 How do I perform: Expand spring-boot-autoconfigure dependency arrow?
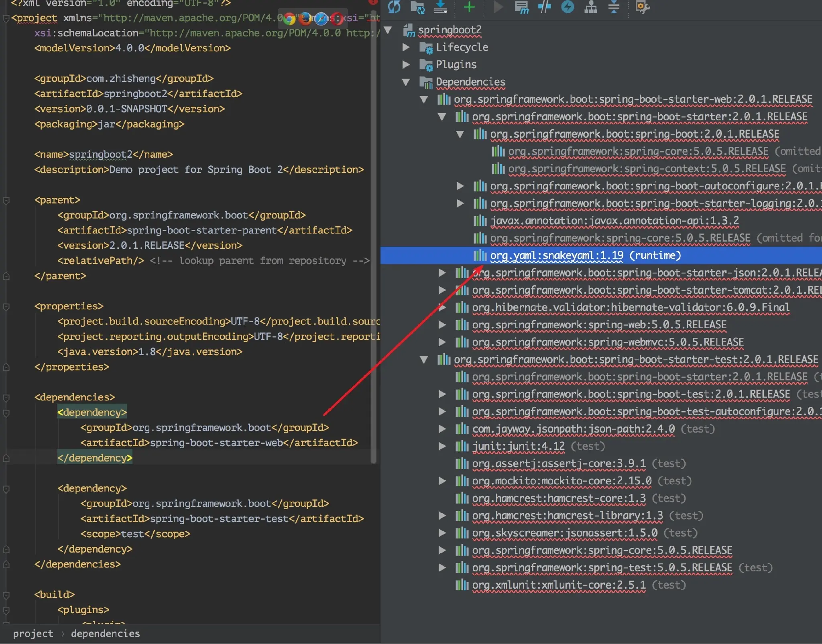[x=460, y=186]
